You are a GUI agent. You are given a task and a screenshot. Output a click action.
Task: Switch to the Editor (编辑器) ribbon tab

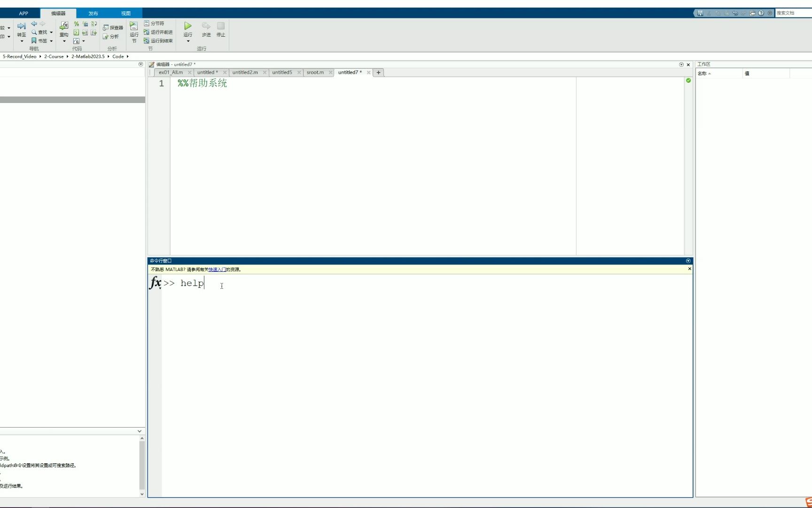[58, 14]
